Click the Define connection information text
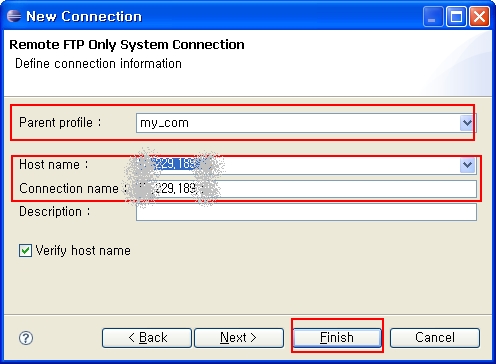496x364 pixels. [98, 63]
